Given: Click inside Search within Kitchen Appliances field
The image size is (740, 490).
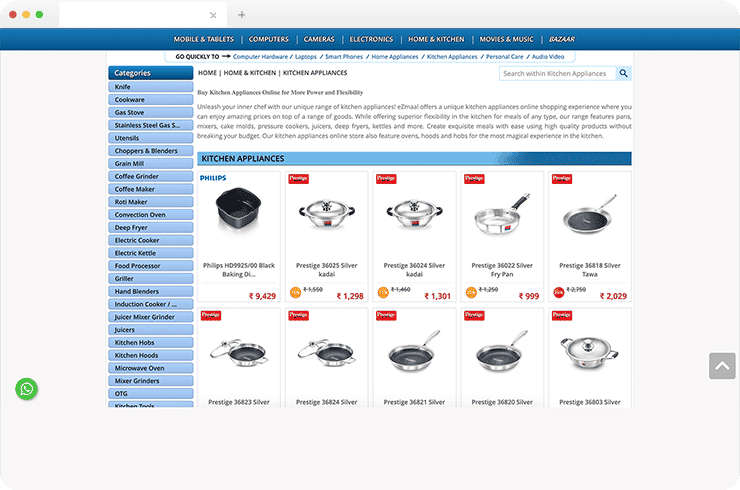Looking at the screenshot, I should [x=555, y=73].
